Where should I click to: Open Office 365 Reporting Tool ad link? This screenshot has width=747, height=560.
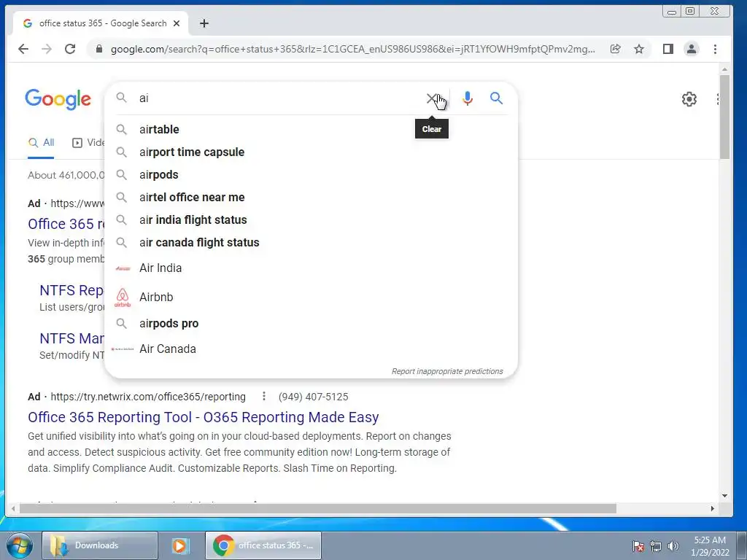[x=204, y=417]
